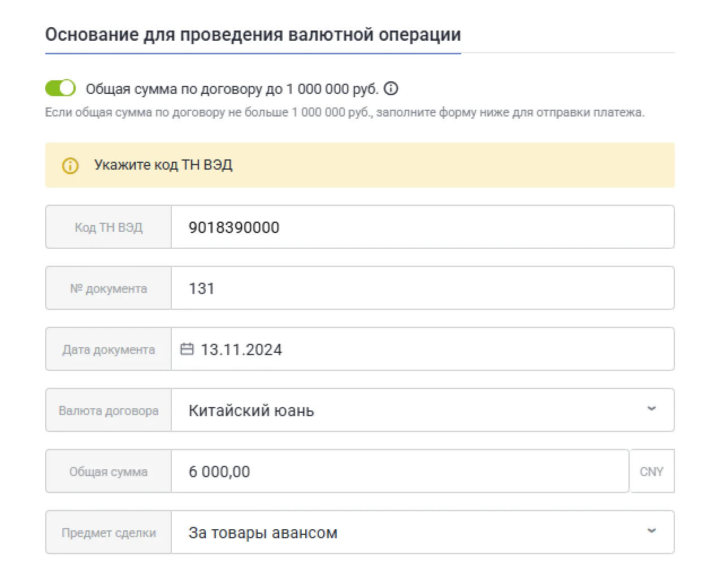Open the calendar icon in Дата документа
Image resolution: width=728 pixels, height=562 pixels.
(187, 349)
